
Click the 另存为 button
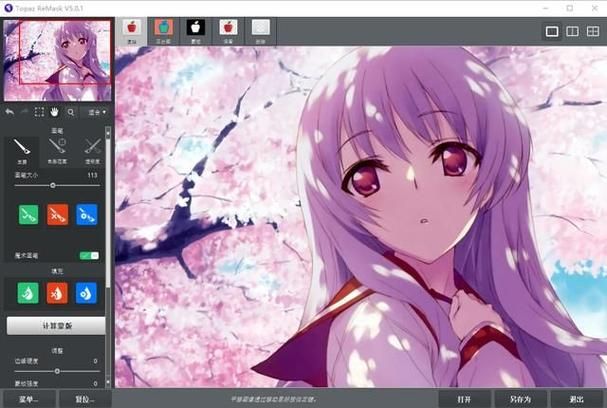521,399
